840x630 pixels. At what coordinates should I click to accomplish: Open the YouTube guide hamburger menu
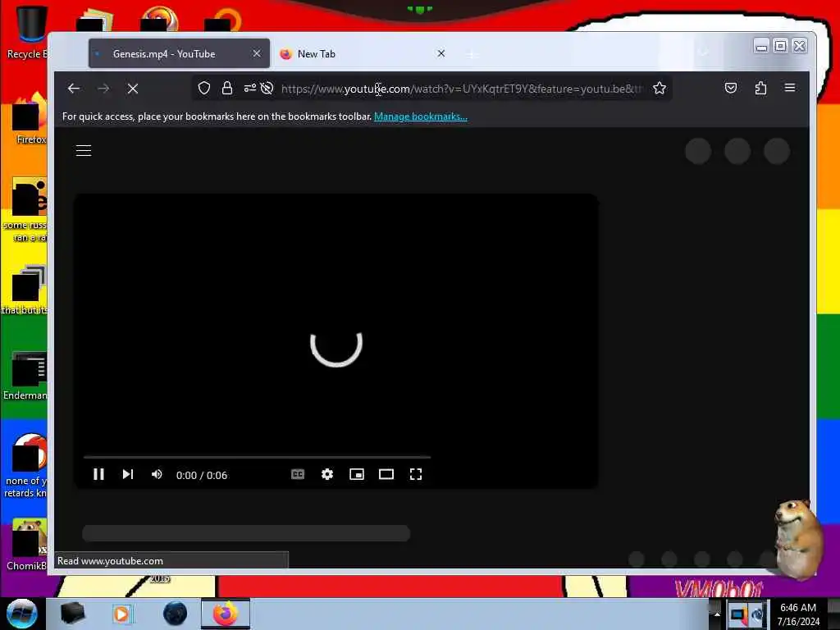84,151
